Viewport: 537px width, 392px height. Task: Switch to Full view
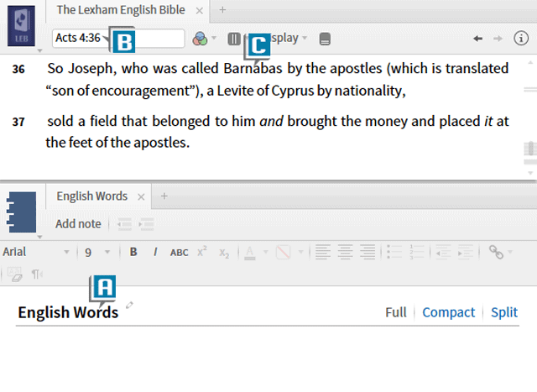coord(396,312)
